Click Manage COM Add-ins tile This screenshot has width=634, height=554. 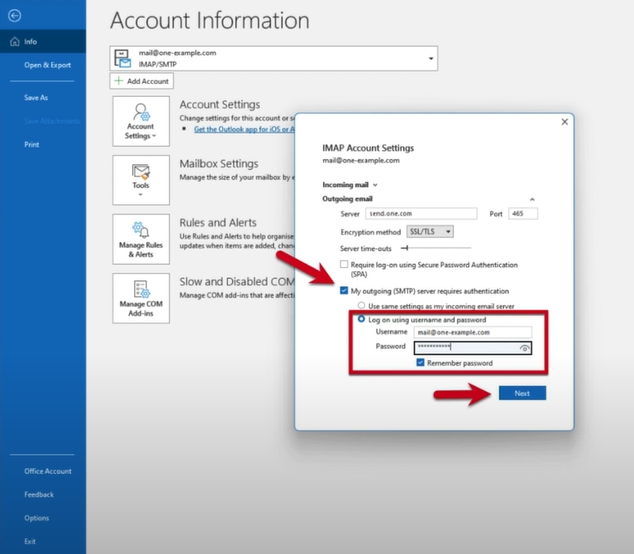point(141,298)
